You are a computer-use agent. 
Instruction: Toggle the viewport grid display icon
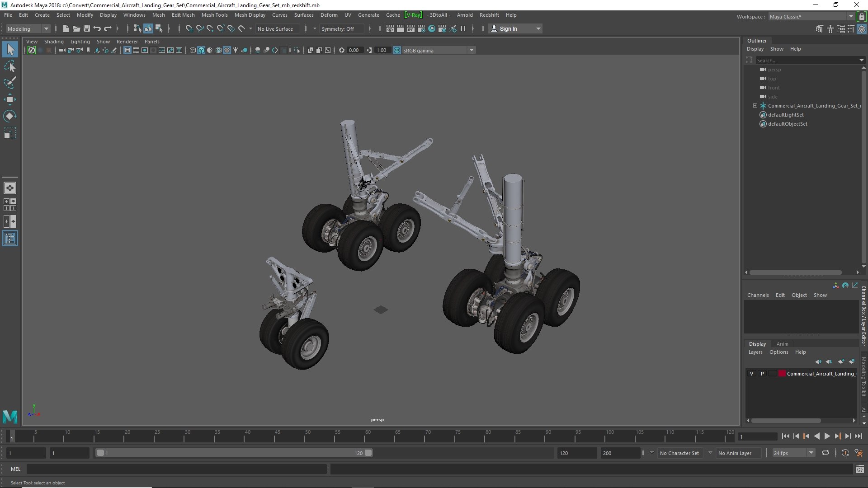[x=127, y=50]
